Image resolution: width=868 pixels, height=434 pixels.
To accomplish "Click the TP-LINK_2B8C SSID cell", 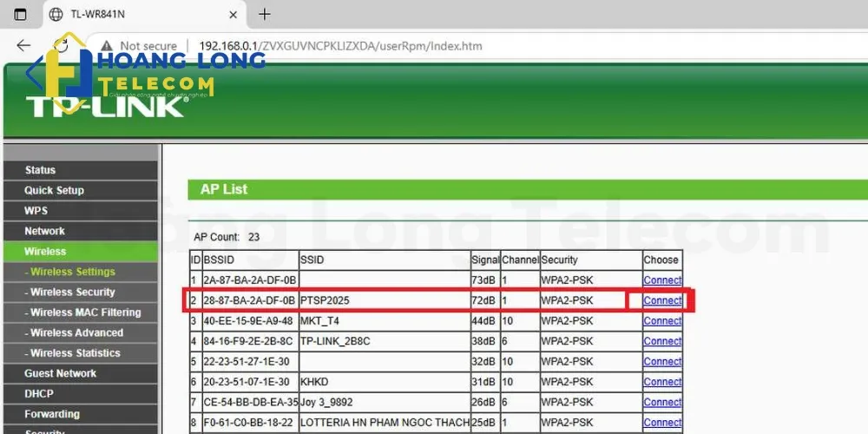I will coord(385,341).
